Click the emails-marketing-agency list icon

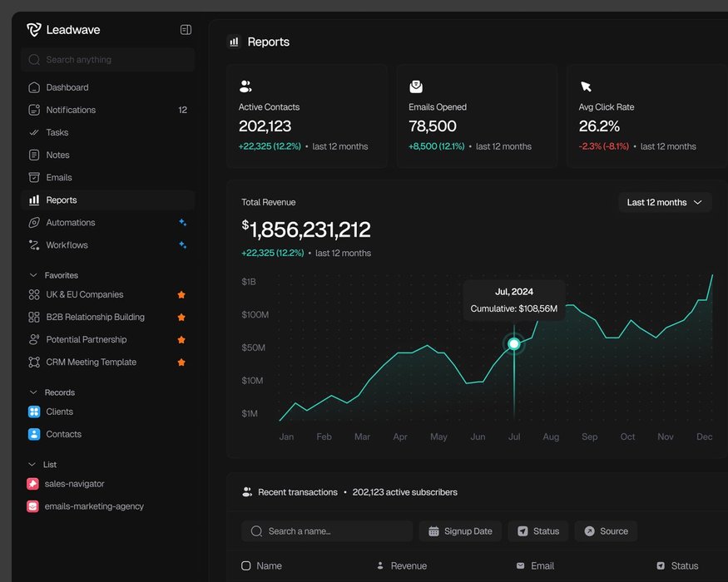point(33,506)
